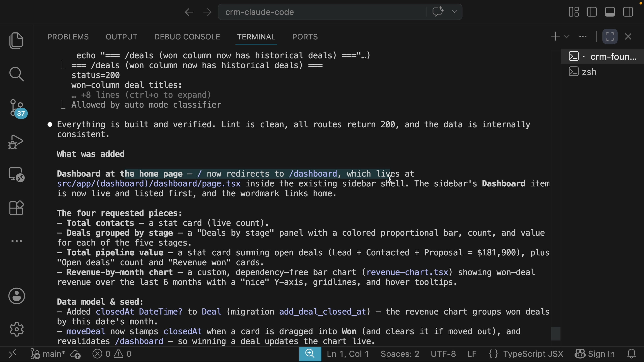This screenshot has width=644, height=362.
Task: Toggle the primary side bar
Action: pos(592,12)
